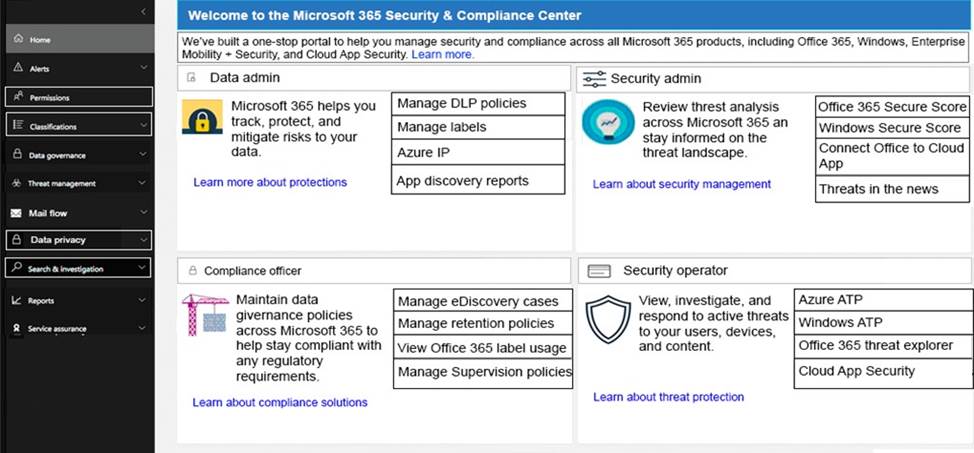The image size is (974, 453).
Task: Click the padlock icon in Data admin
Action: pos(203,117)
